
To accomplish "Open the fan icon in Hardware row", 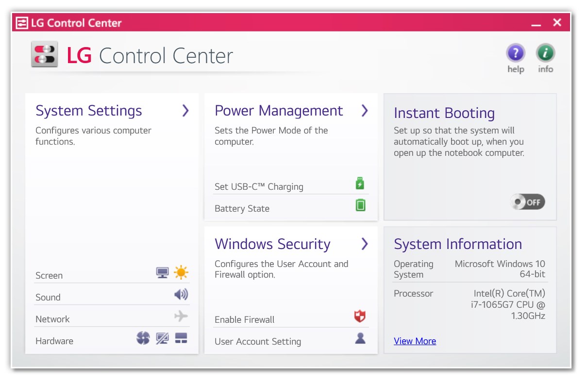I will pyautogui.click(x=143, y=338).
